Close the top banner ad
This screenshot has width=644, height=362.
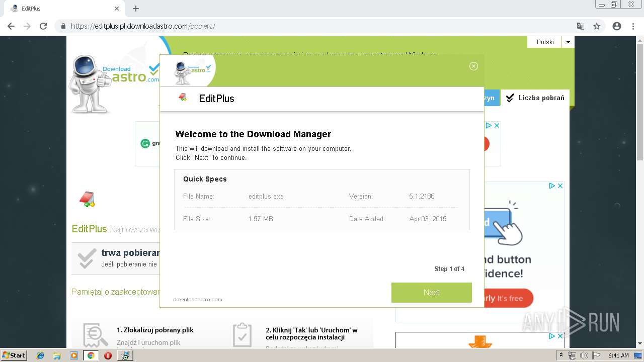click(496, 125)
